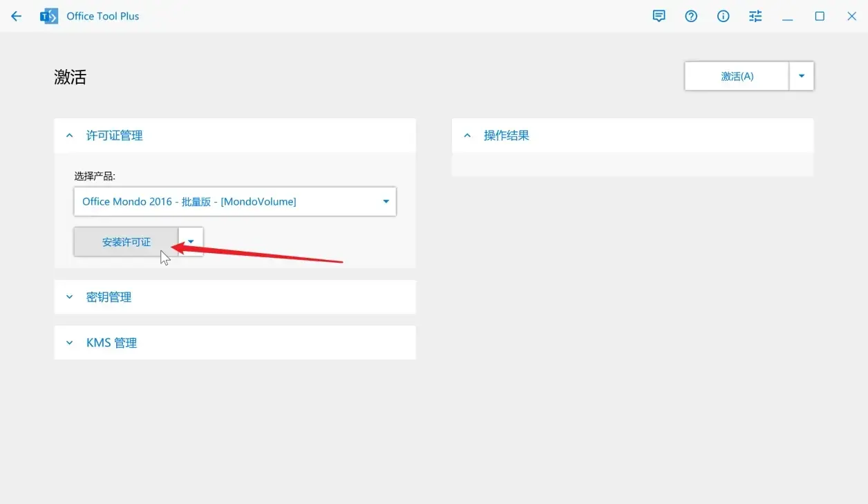868x504 pixels.
Task: Open the feedback message icon
Action: tap(659, 17)
